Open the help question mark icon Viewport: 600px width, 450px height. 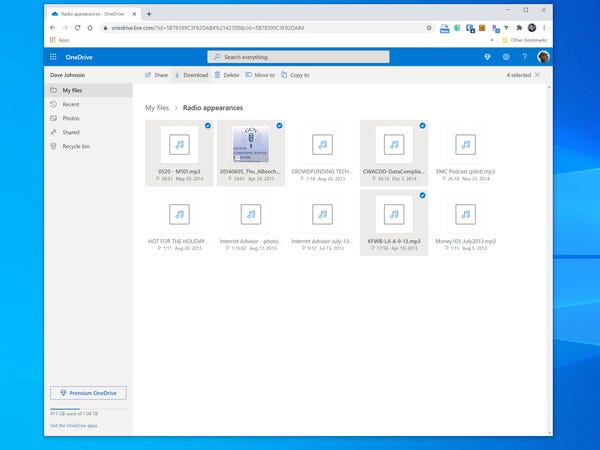coord(525,57)
